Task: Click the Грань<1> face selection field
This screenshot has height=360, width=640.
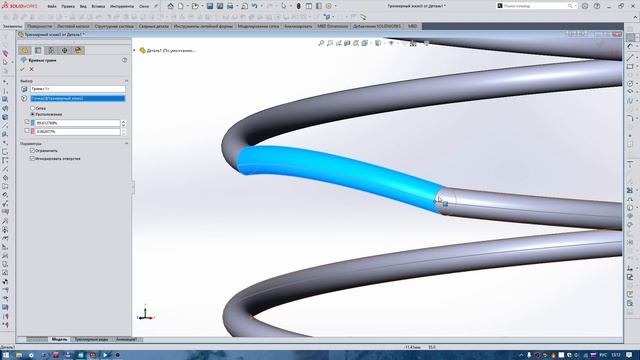Action: click(78, 89)
